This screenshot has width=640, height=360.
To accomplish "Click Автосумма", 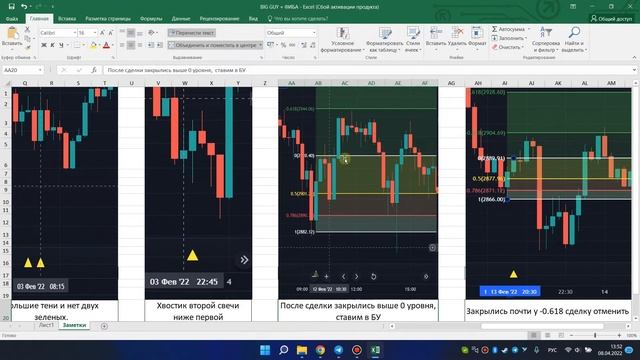I will (509, 29).
